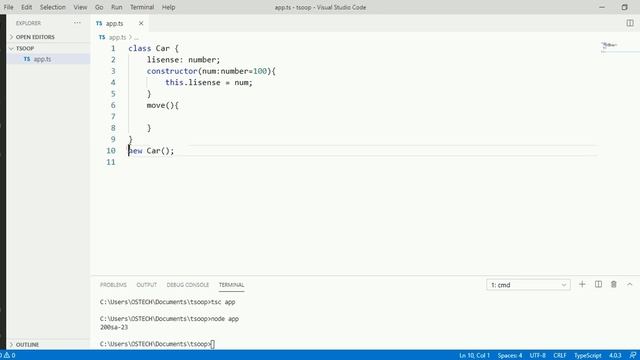
Task: Open the View menu
Action: [x=80, y=7]
